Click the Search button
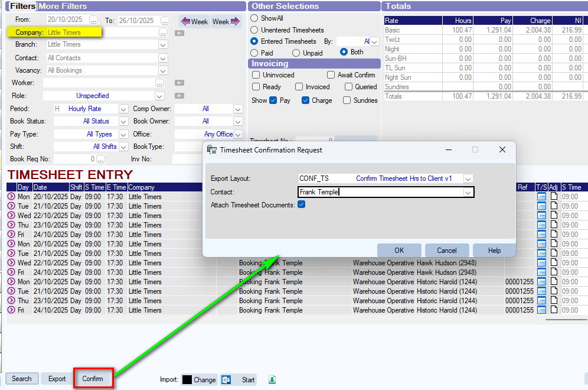This screenshot has height=390, width=588. (x=22, y=378)
